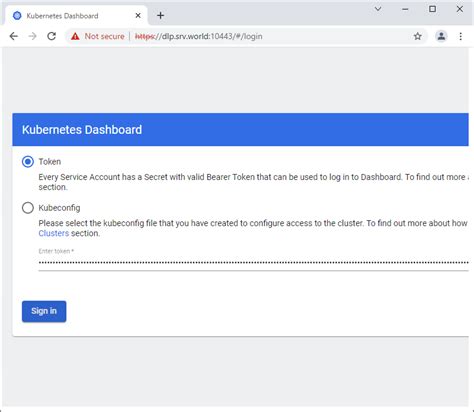Select the Kubeconfig radio button
The height and width of the screenshot is (412, 474).
pyautogui.click(x=28, y=208)
